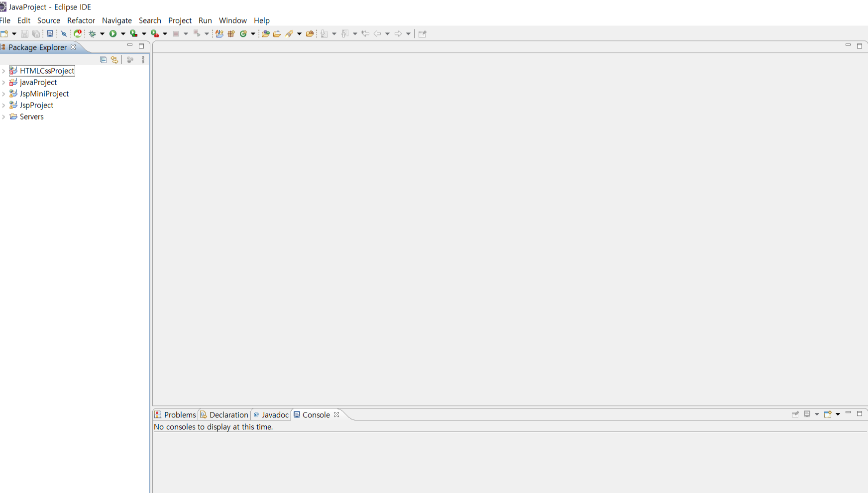This screenshot has height=493, width=868.
Task: Open a terminal with the monitor icon
Action: pos(50,34)
